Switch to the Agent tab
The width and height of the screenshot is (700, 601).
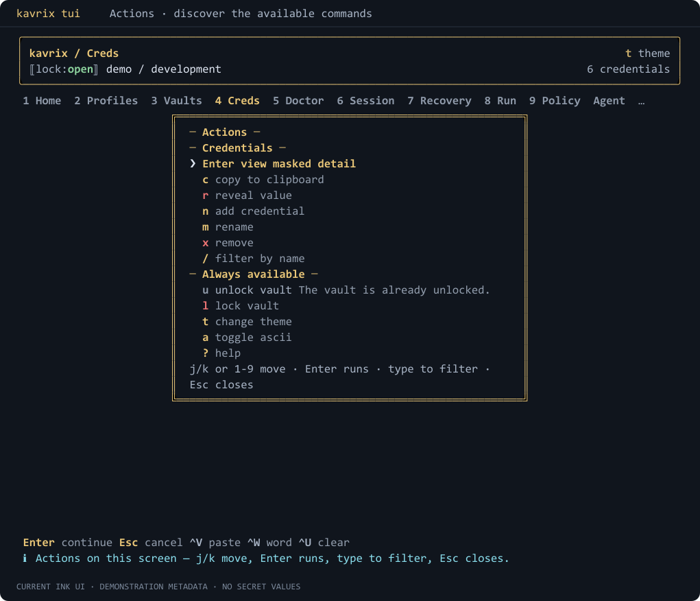tap(609, 101)
